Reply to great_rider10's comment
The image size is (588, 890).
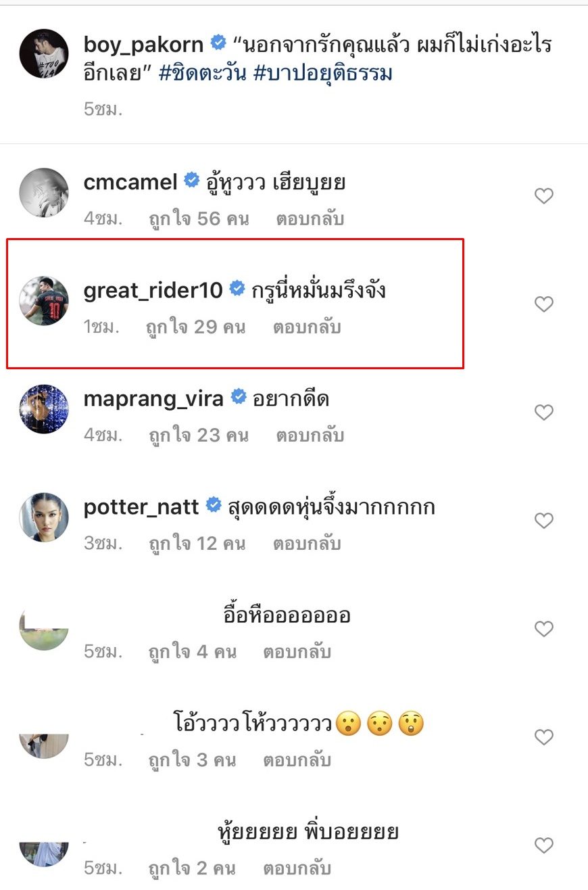307,327
